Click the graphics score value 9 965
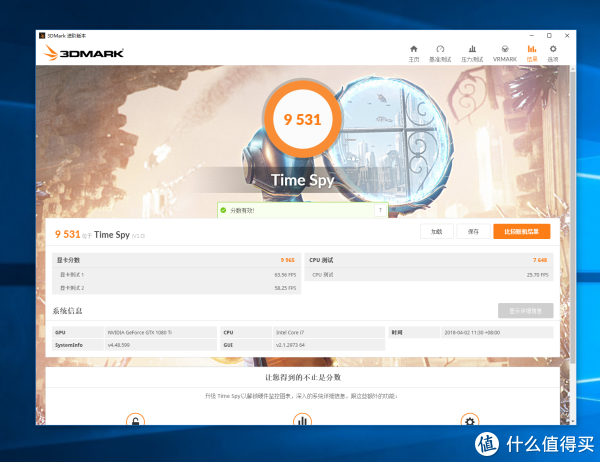600x462 pixels. 287,260
